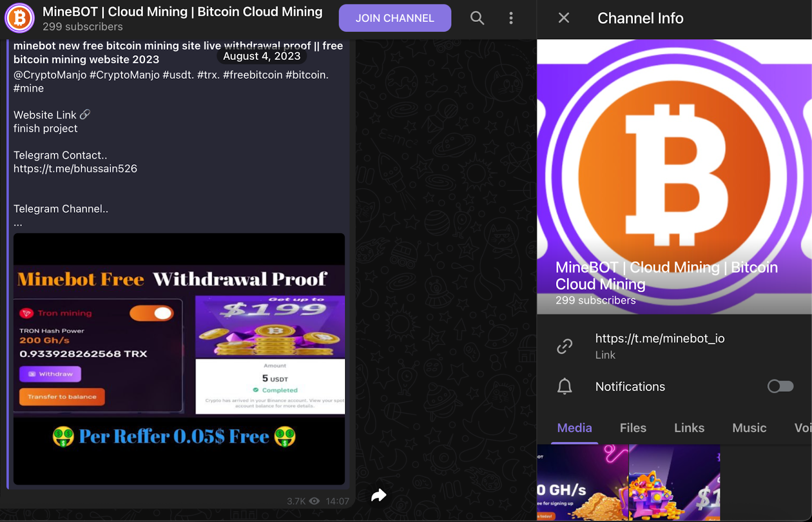Screen dimensions: 812x522
Task: Click the "Telegram Channel.." text in post
Action: (61, 208)
